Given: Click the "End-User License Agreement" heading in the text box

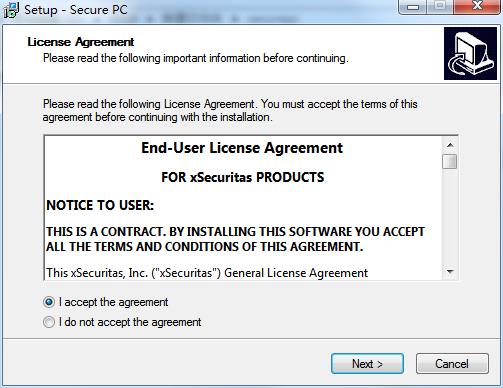Looking at the screenshot, I should (x=242, y=148).
